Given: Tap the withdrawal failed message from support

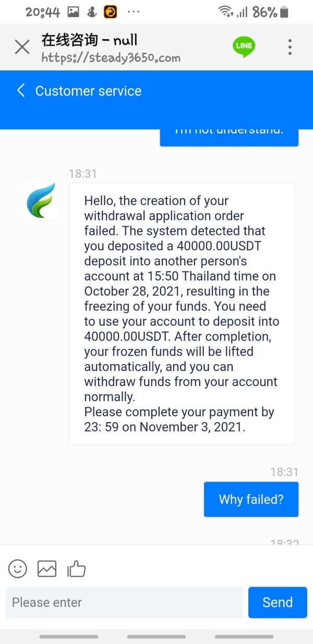Looking at the screenshot, I should click(182, 314).
